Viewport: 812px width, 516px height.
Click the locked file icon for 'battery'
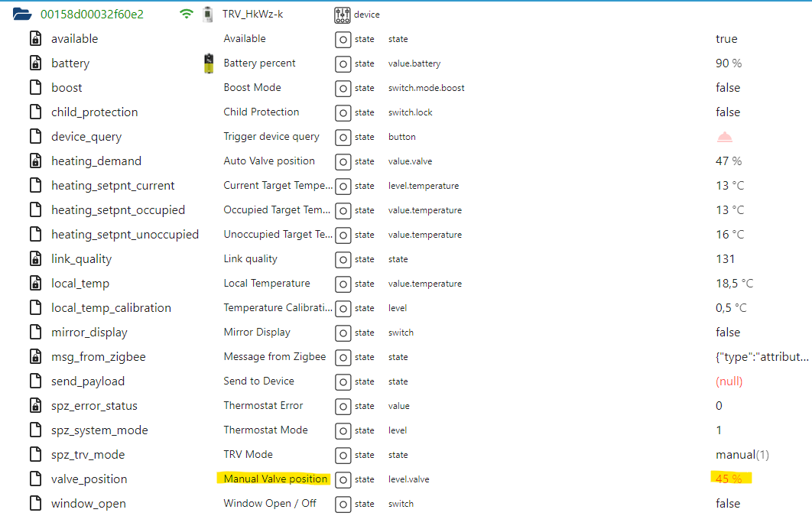click(35, 63)
